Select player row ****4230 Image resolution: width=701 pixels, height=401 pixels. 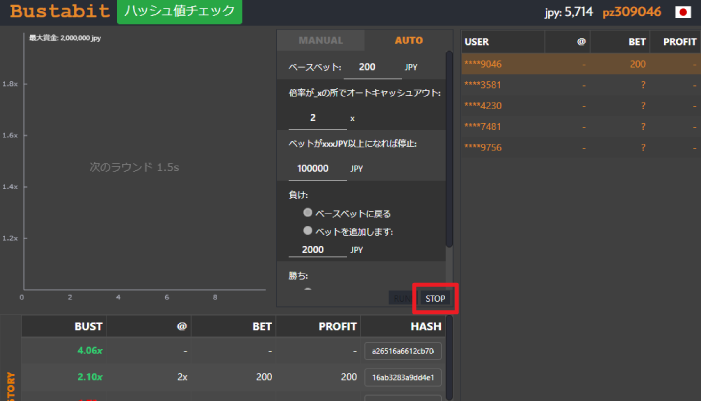pos(581,106)
